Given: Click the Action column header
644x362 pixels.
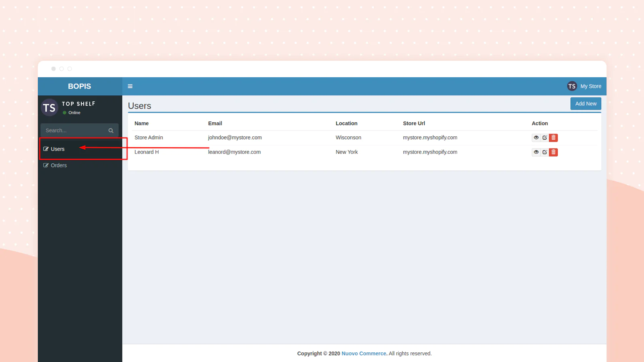Looking at the screenshot, I should pyautogui.click(x=540, y=123).
